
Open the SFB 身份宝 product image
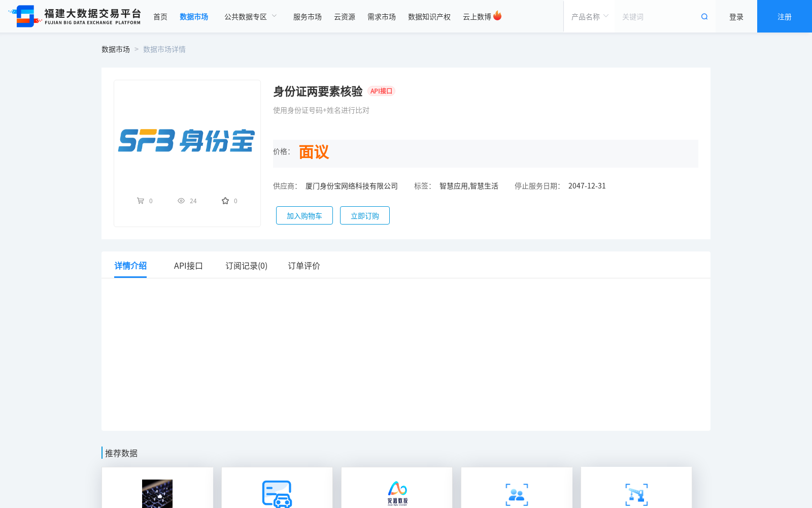point(187,141)
